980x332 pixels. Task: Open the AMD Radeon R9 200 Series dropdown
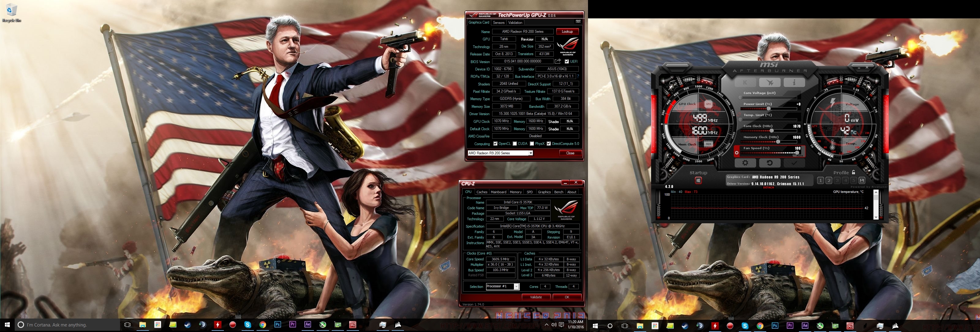pos(530,153)
